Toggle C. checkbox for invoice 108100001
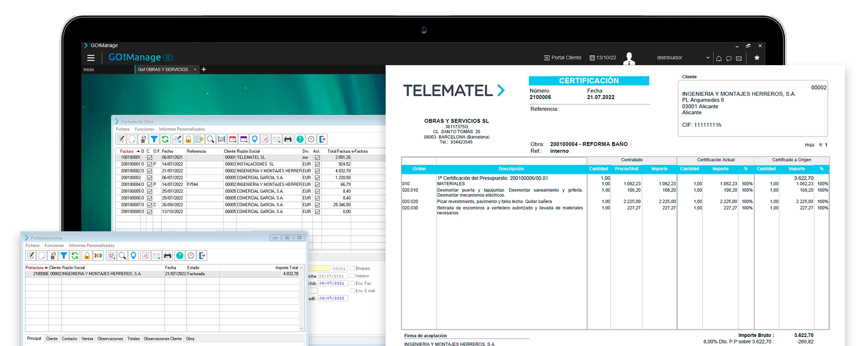Image resolution: width=868 pixels, height=346 pixels. (150, 158)
